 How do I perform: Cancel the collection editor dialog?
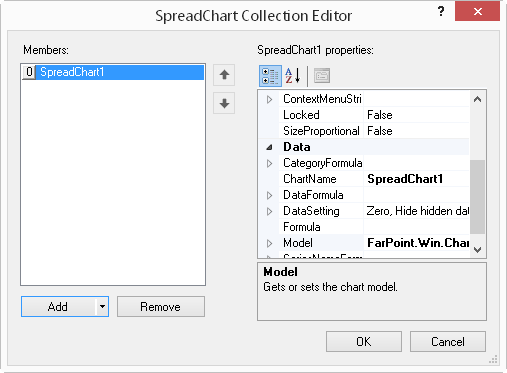point(448,341)
